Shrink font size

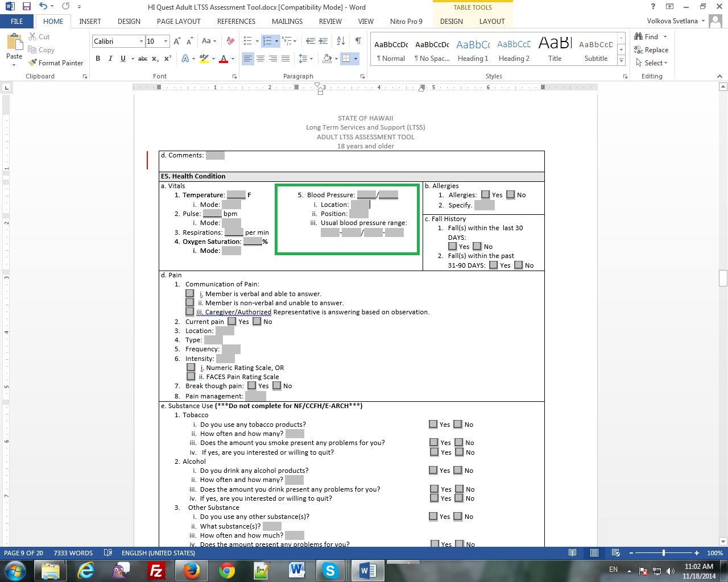coord(188,41)
